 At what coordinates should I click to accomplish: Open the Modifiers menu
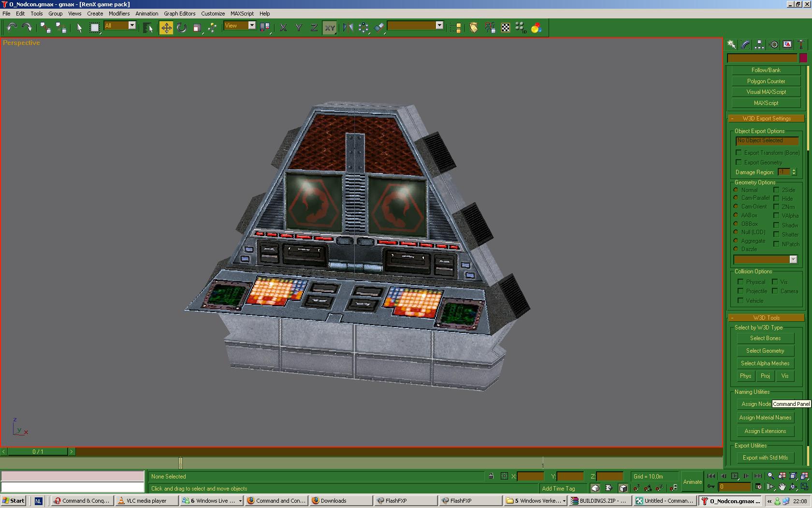tap(119, 14)
